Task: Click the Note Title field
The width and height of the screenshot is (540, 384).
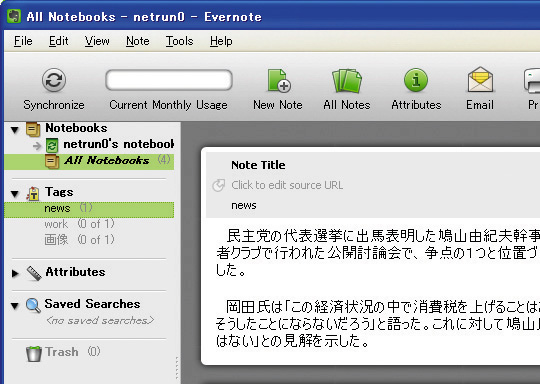Action: point(258,165)
